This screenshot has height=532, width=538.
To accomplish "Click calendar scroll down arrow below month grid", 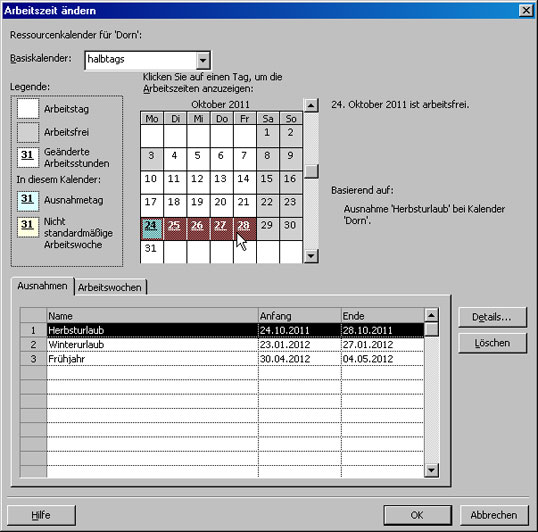I will (311, 256).
